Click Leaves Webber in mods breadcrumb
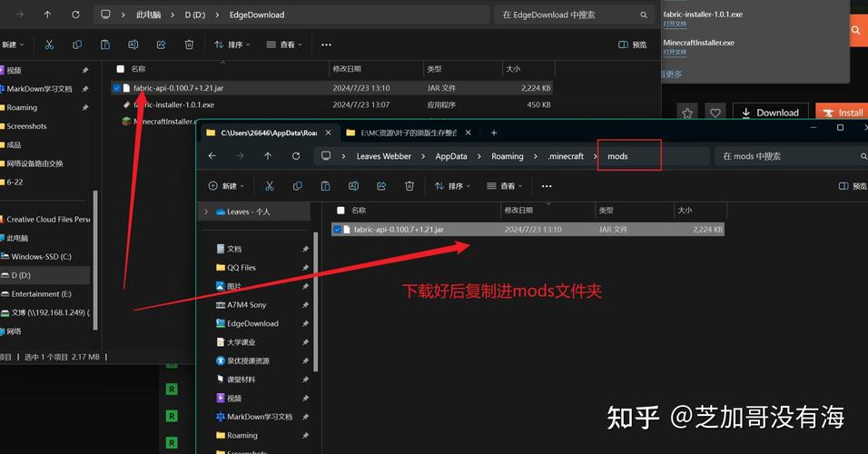This screenshot has width=868, height=454. (384, 156)
